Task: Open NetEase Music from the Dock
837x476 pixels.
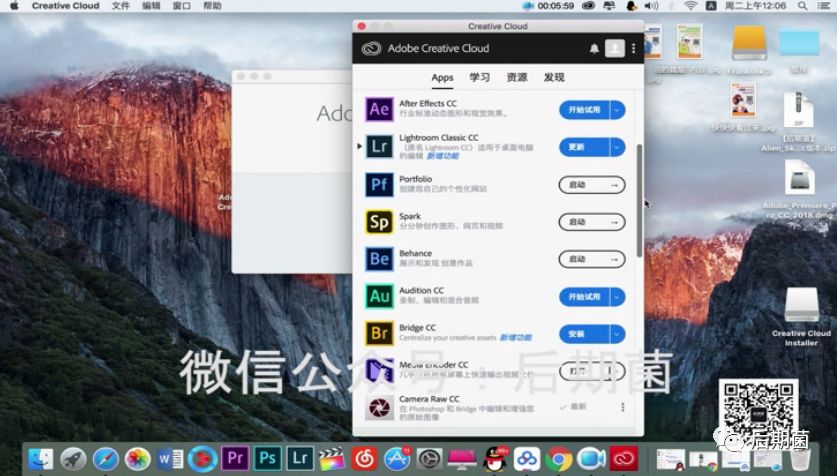Action: 365,459
